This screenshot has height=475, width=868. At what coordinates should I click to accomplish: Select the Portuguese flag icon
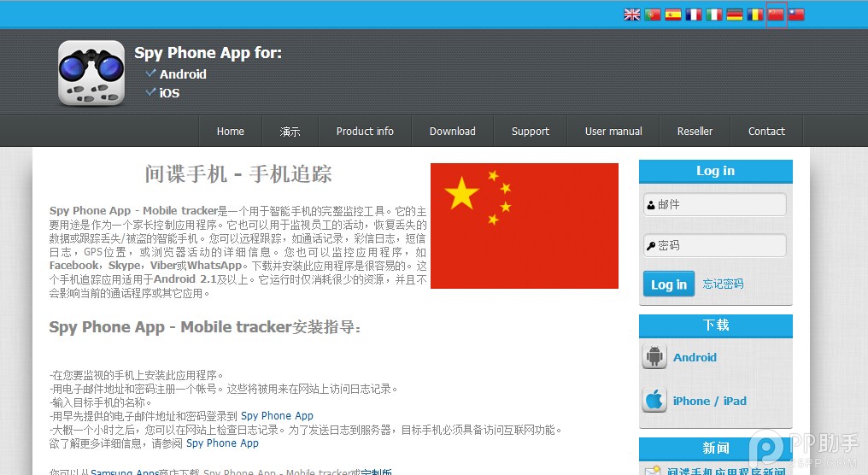[653, 15]
